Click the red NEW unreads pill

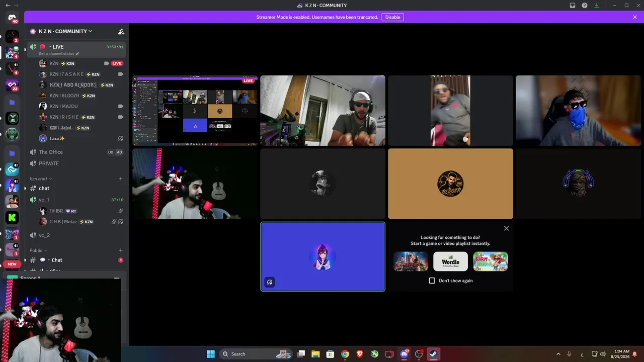coord(12,264)
